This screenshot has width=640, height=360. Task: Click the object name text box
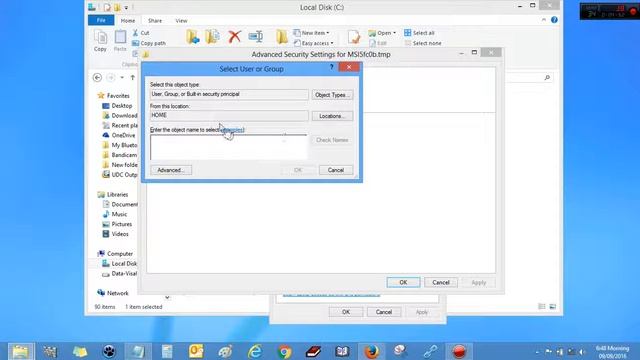[229, 147]
